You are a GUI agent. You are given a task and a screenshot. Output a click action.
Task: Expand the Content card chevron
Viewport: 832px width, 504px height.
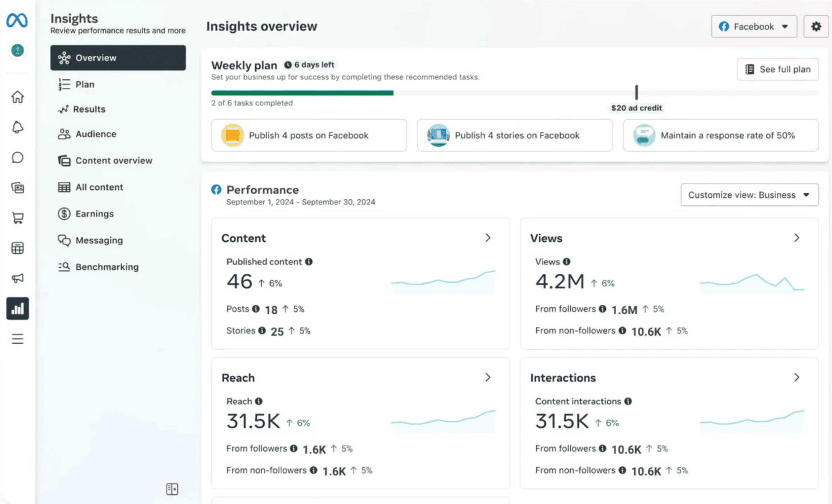click(x=488, y=238)
